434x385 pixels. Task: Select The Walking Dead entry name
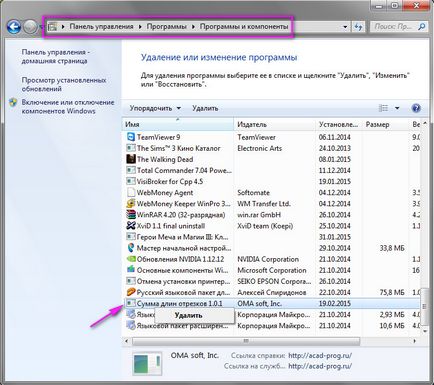[165, 159]
